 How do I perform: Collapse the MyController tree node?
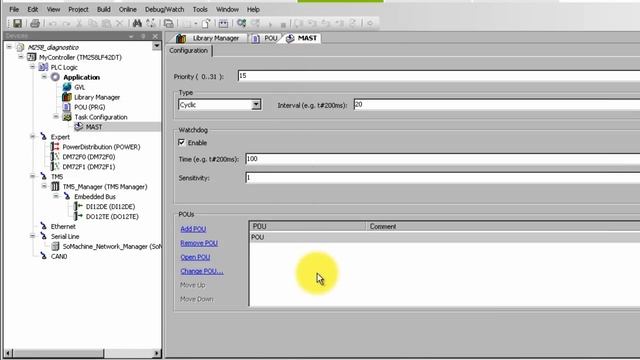[21, 57]
